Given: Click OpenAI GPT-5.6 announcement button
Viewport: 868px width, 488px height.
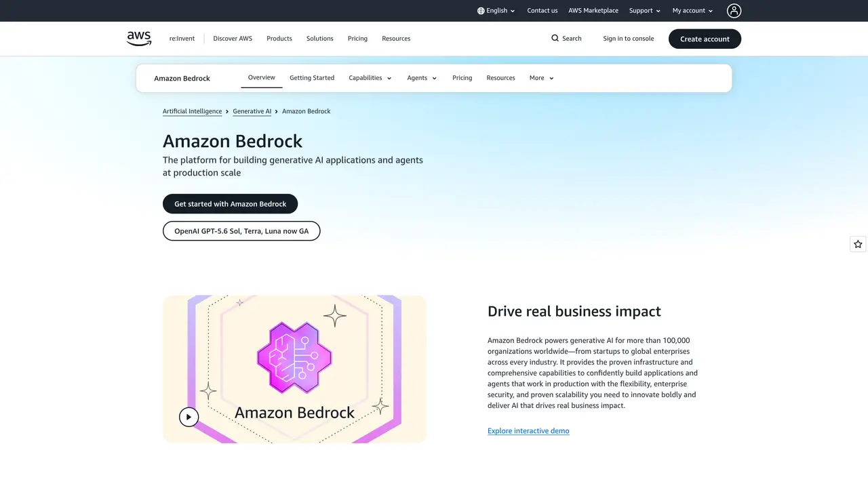Looking at the screenshot, I should pyautogui.click(x=241, y=231).
